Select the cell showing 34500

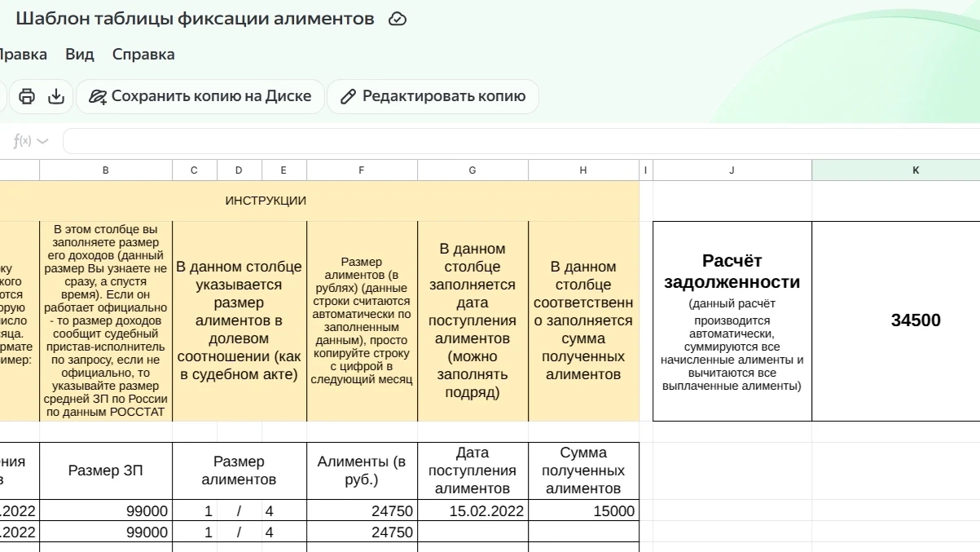[896, 321]
